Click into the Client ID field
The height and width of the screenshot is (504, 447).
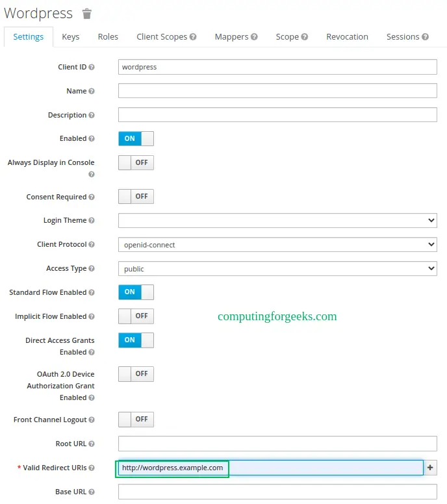click(x=277, y=67)
